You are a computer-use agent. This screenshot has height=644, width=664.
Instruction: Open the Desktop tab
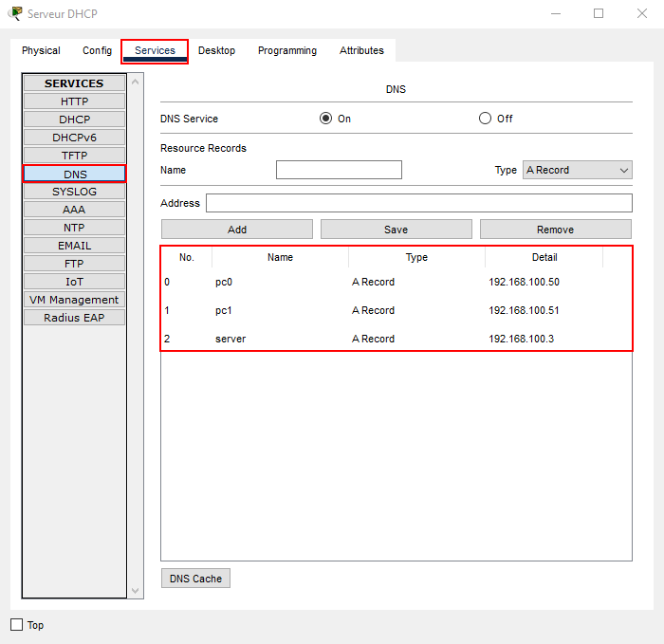point(216,50)
